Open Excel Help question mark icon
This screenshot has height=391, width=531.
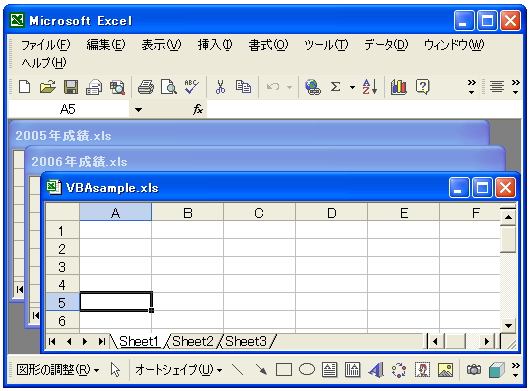[423, 87]
